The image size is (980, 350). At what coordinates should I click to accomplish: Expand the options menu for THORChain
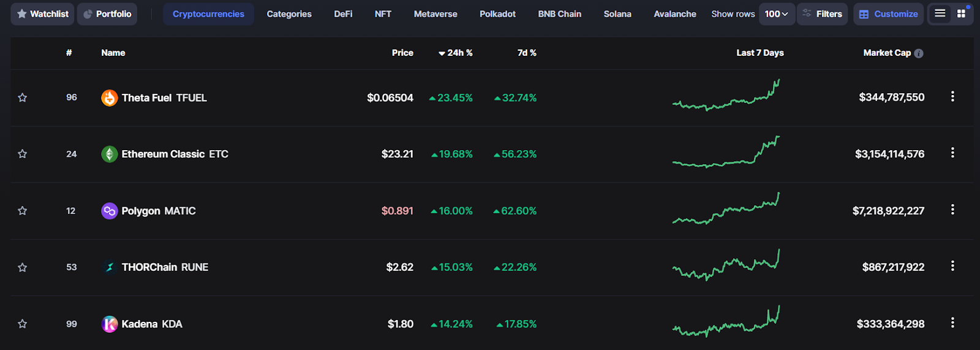(x=952, y=266)
